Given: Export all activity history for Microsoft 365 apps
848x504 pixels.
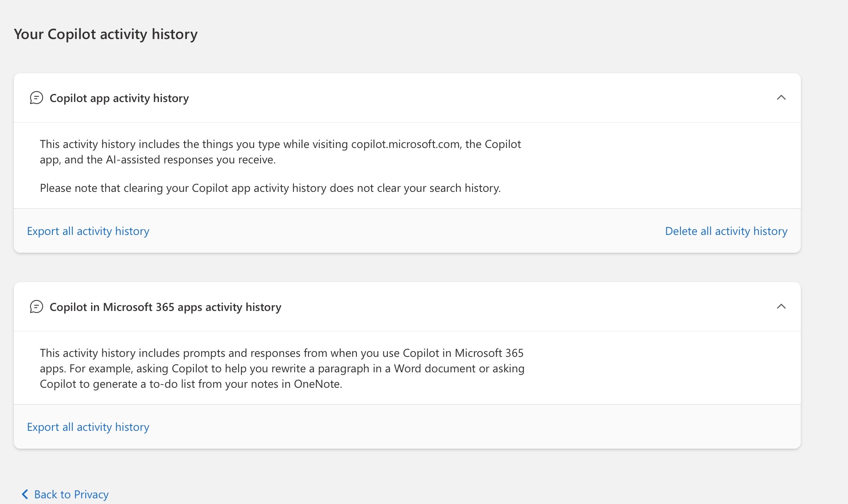Looking at the screenshot, I should (x=88, y=427).
